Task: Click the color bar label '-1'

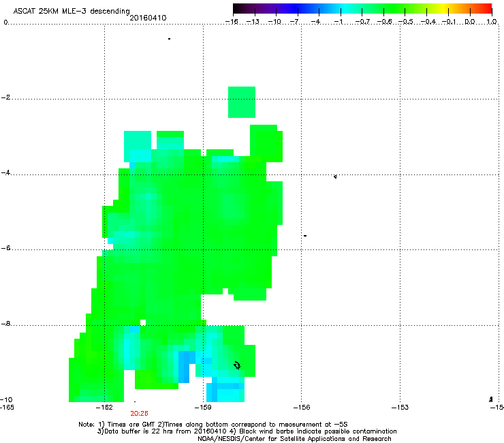Action: [x=338, y=22]
